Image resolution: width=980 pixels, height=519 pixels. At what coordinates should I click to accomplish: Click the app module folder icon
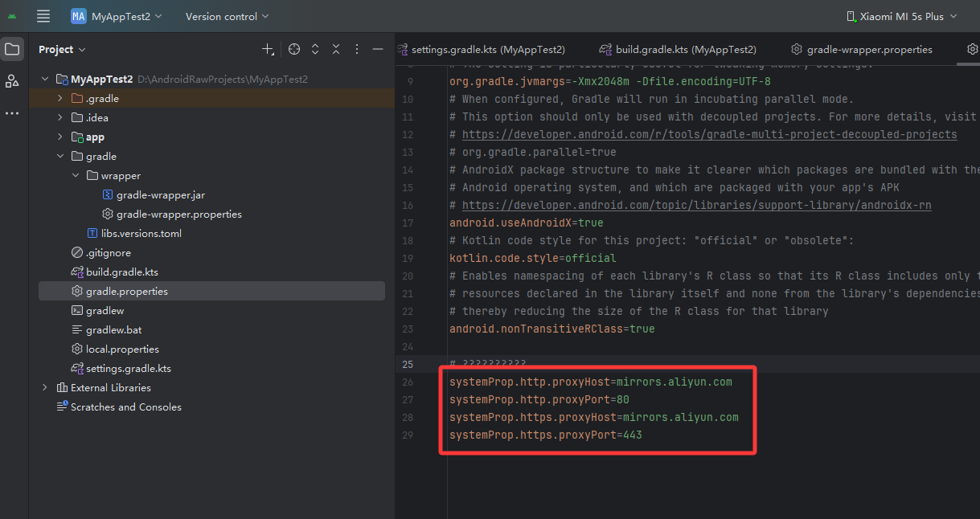77,137
